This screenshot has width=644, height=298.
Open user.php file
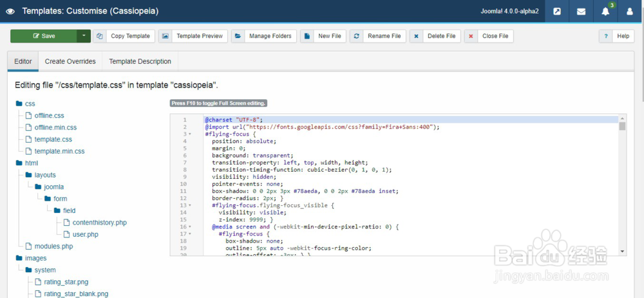click(x=81, y=235)
